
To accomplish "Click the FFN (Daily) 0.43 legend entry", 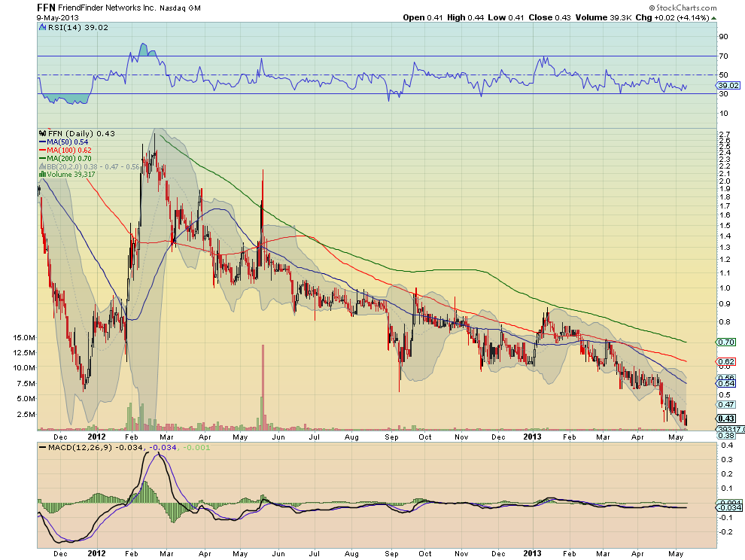I will tap(81, 133).
